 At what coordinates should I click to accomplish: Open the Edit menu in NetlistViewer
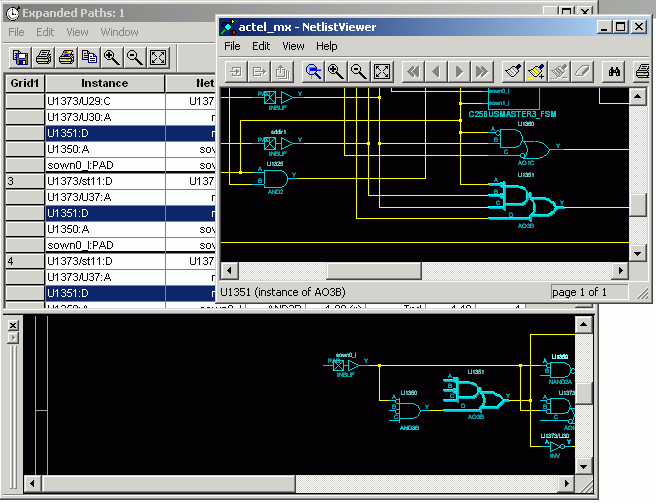coord(261,46)
